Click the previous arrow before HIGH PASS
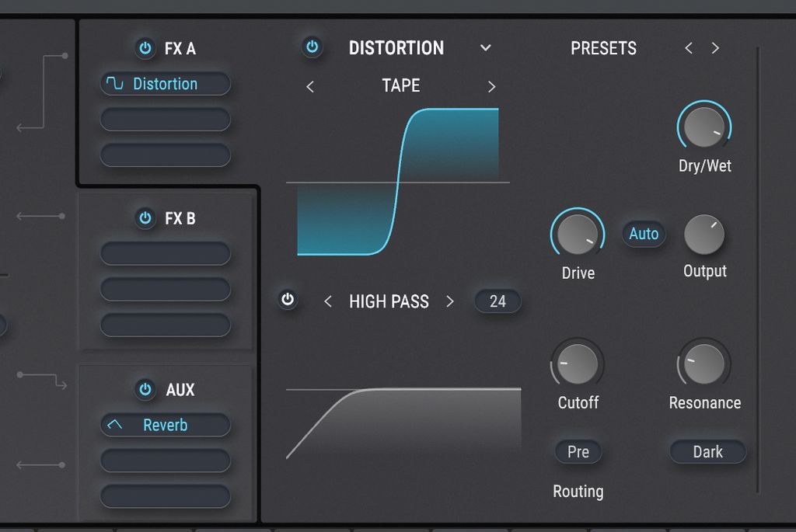796x532 pixels. (x=327, y=301)
